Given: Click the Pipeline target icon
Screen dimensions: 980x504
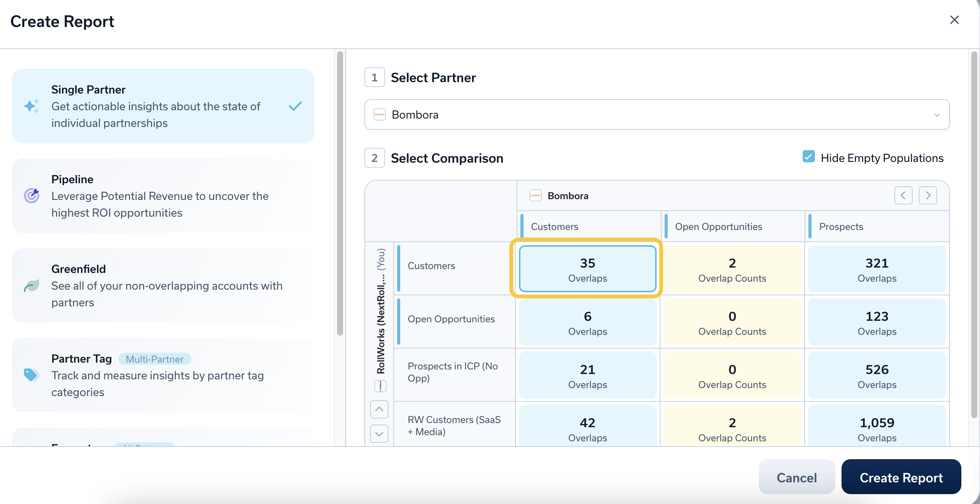Looking at the screenshot, I should (32, 196).
